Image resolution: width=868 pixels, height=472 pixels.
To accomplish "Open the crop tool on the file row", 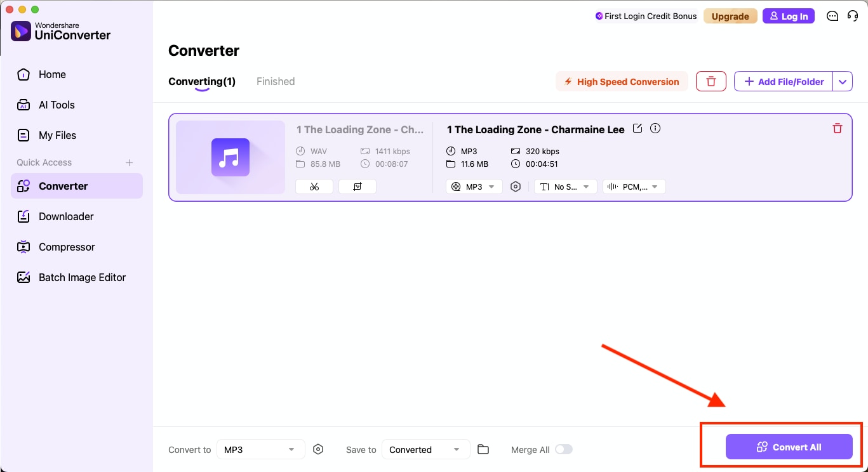I will (x=357, y=186).
